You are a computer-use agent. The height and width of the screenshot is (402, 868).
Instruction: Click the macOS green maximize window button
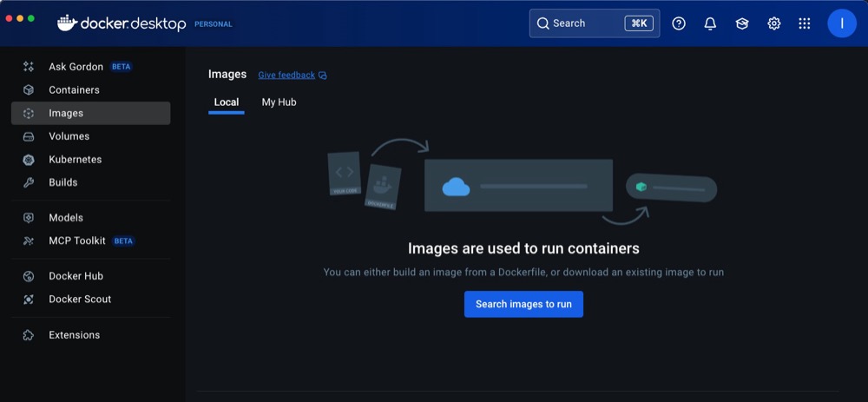(31, 18)
